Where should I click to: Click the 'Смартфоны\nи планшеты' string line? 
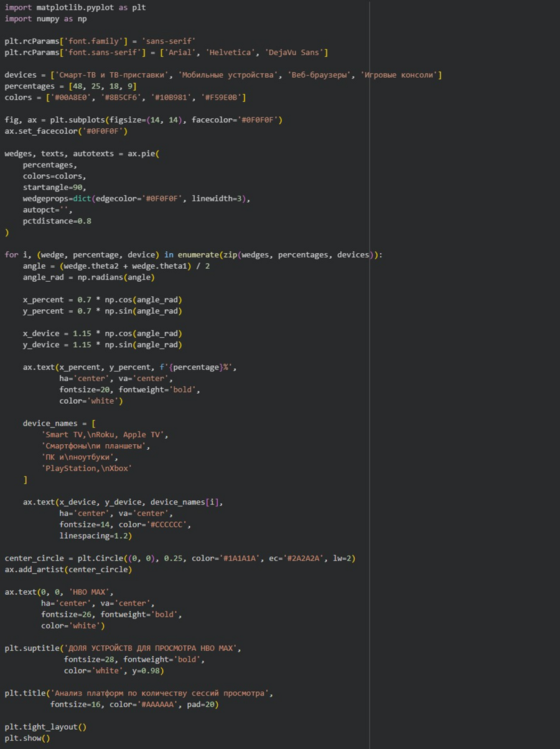(x=96, y=446)
